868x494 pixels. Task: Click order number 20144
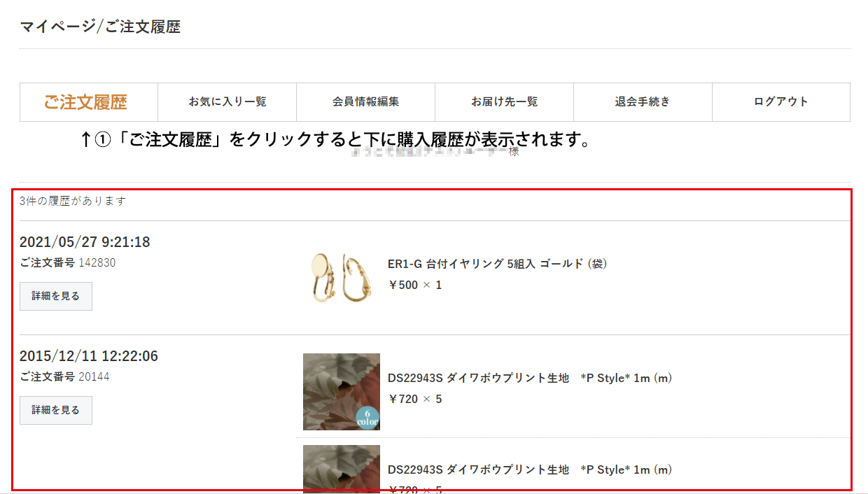tap(94, 376)
